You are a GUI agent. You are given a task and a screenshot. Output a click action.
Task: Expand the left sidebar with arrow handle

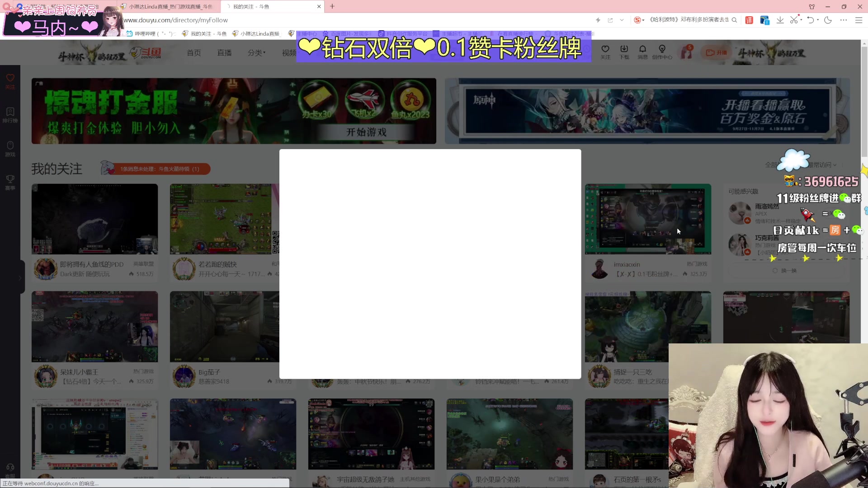pyautogui.click(x=21, y=277)
